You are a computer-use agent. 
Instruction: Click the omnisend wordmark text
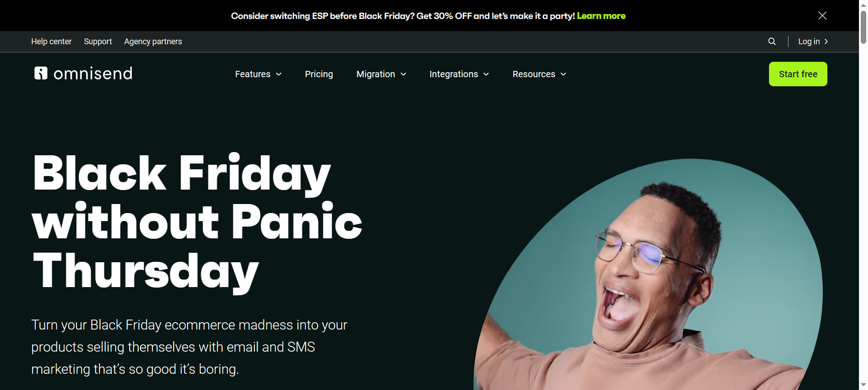(93, 74)
